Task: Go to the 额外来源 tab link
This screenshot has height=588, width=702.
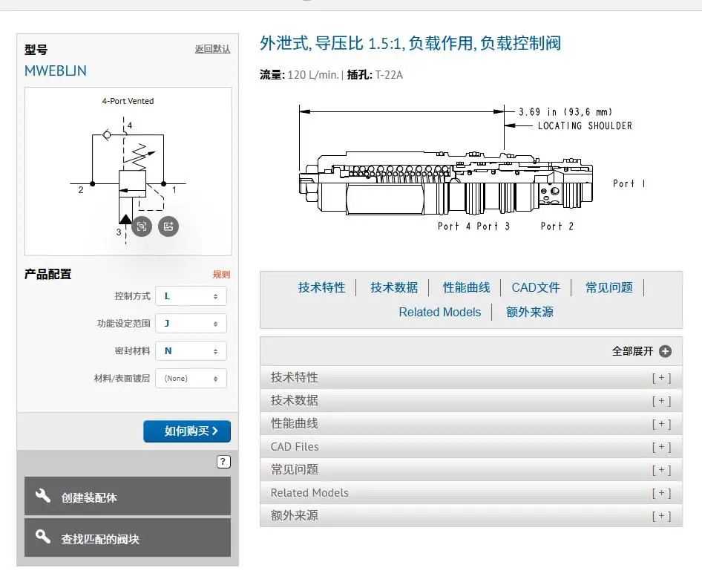Action: click(530, 312)
